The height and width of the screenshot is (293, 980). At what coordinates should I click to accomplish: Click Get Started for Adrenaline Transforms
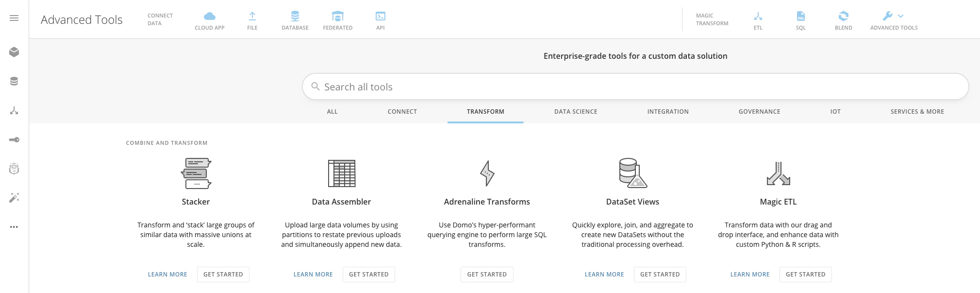click(487, 275)
